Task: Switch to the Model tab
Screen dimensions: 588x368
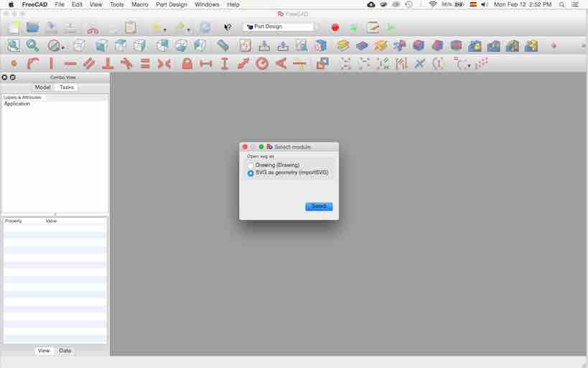Action: pos(42,87)
